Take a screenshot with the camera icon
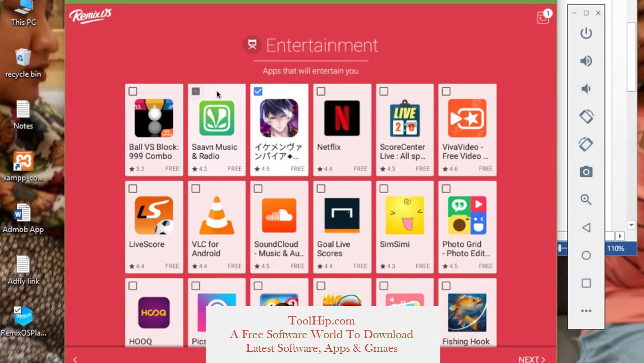This screenshot has height=363, width=644. (x=586, y=172)
